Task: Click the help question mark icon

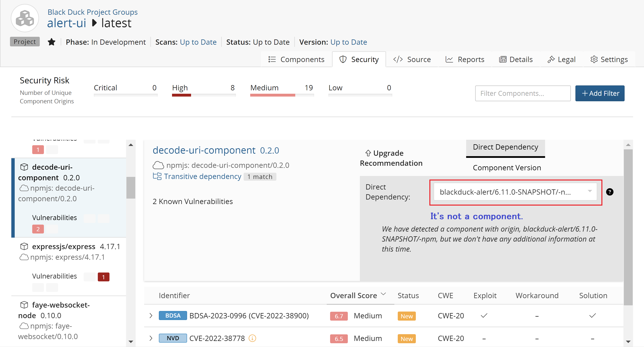Action: (610, 192)
